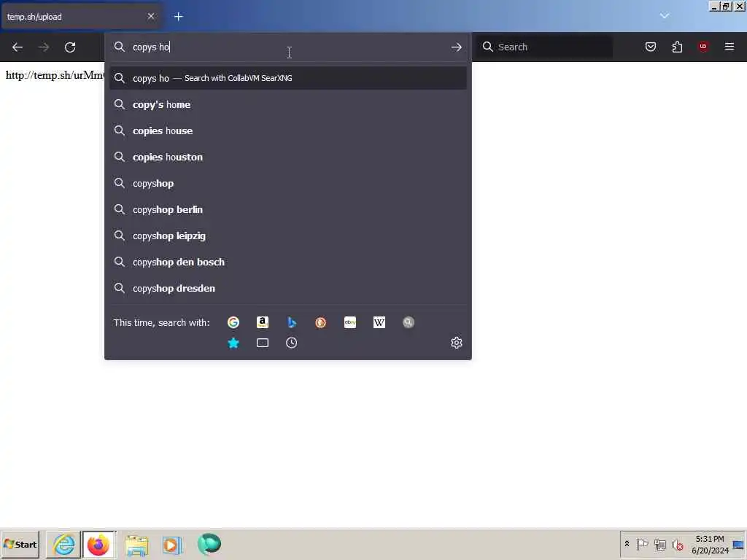Close the temp.sh/upload tab
This screenshot has width=747, height=560.
(x=151, y=16)
